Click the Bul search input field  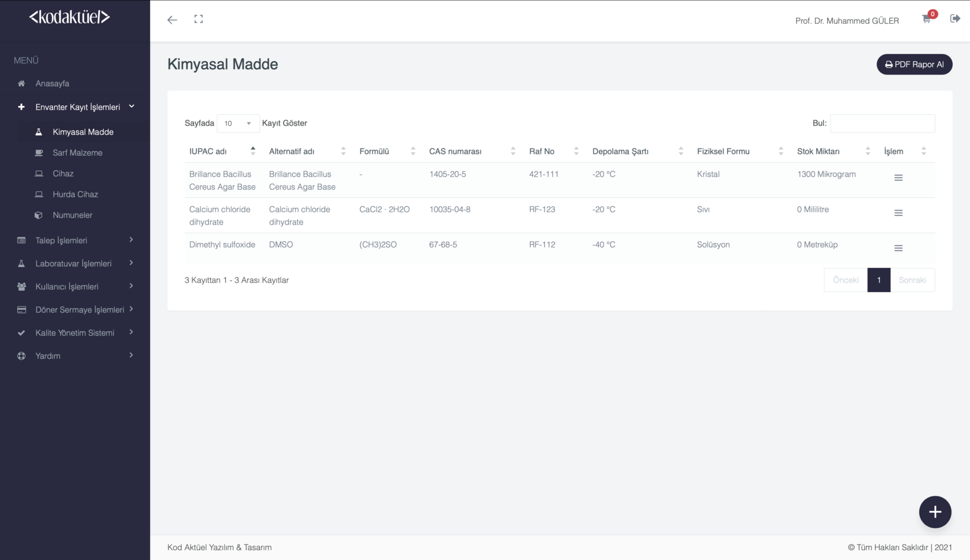click(x=882, y=124)
